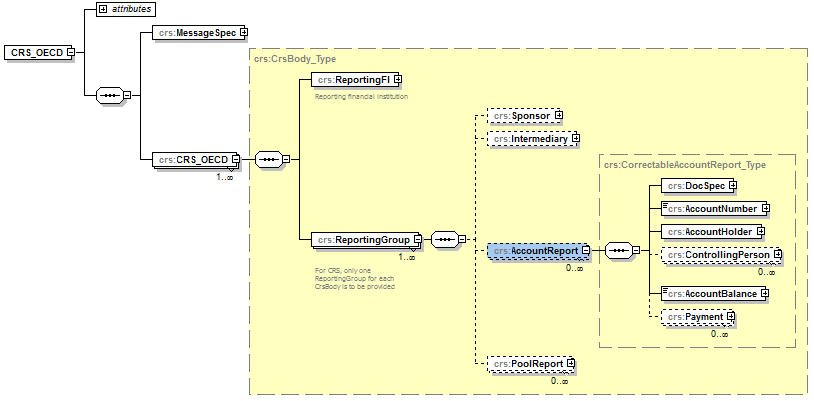Expand crs:AccountHolder element
The image size is (814, 401).
coord(761,231)
